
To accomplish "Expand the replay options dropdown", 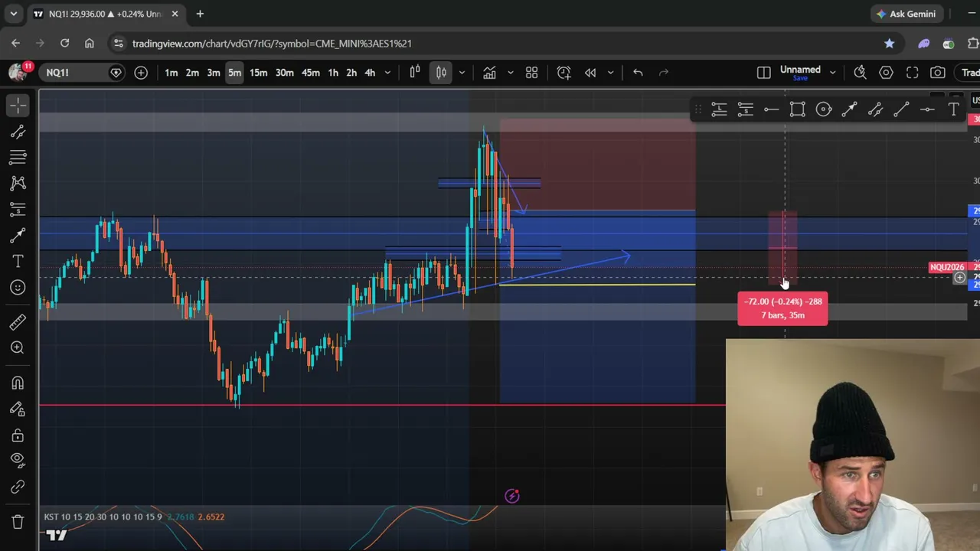I will click(610, 73).
